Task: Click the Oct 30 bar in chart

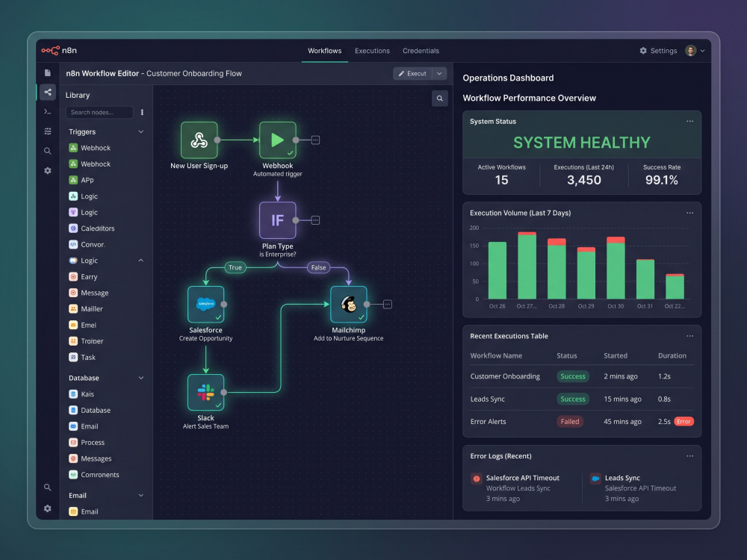Action: (616, 267)
